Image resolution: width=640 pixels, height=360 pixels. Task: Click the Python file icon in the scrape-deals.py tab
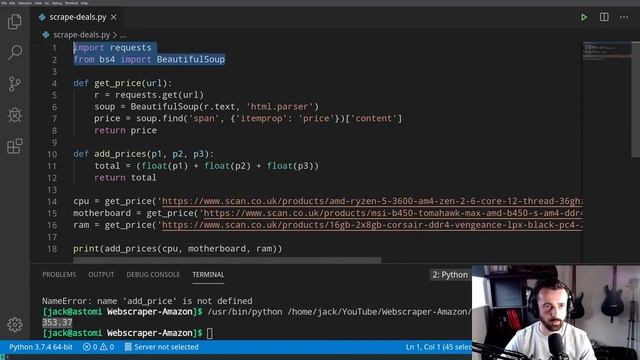point(42,17)
